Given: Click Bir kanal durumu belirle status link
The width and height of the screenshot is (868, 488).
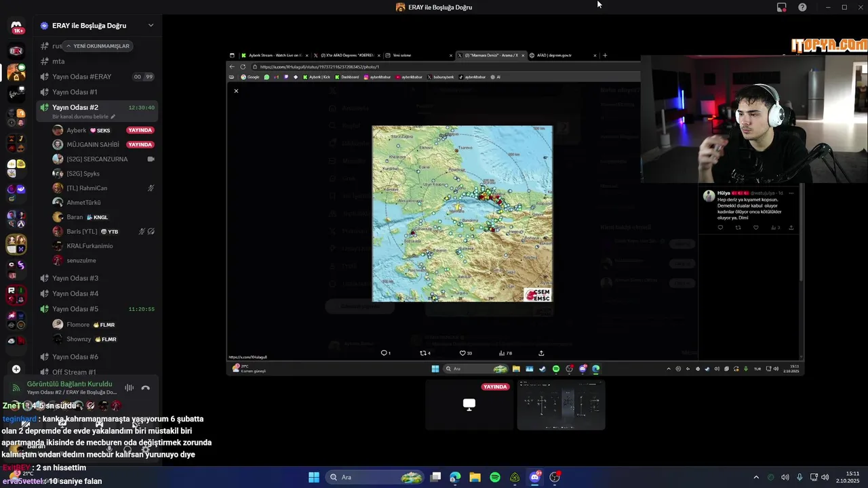Looking at the screenshot, I should tap(83, 117).
